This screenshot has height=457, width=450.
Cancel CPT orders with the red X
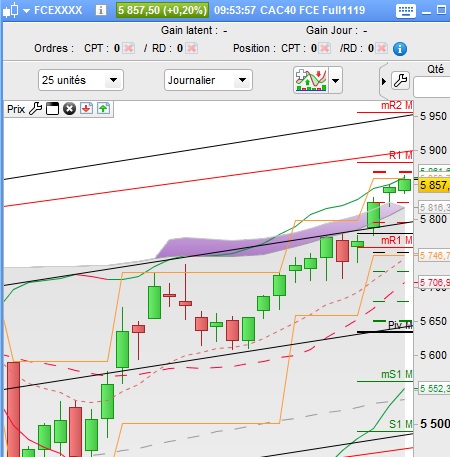[x=129, y=48]
